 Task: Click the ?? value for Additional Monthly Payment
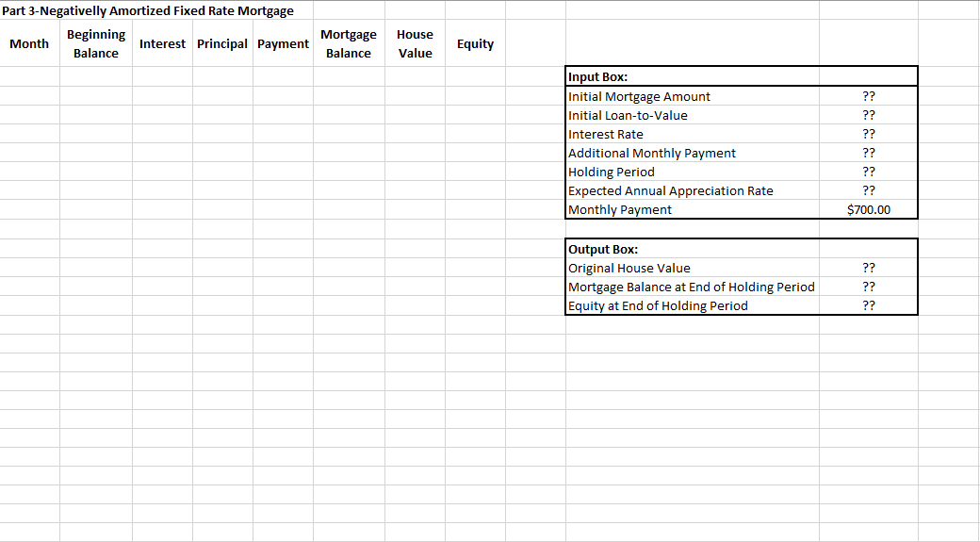(869, 153)
